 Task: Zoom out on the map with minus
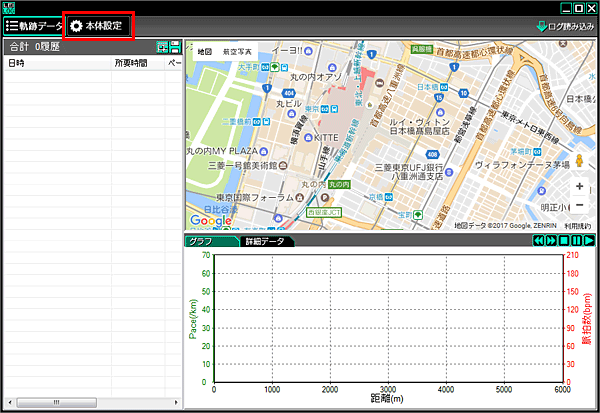(579, 205)
